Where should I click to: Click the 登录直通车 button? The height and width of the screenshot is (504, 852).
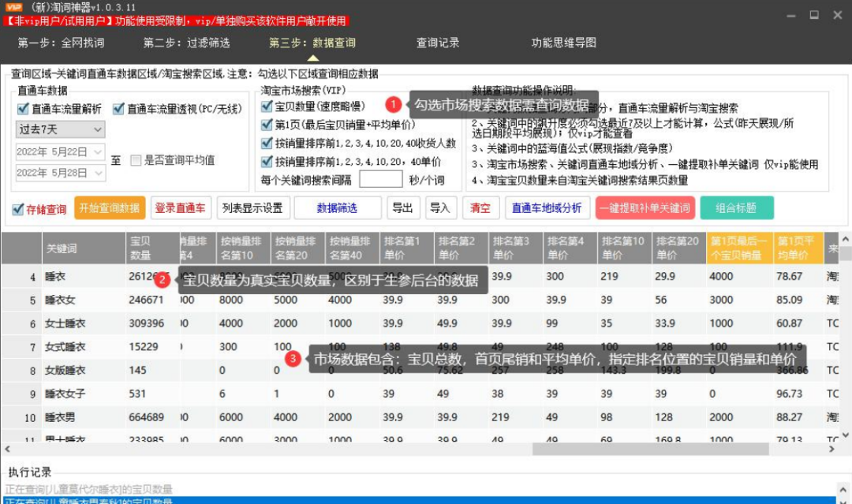[x=181, y=207]
